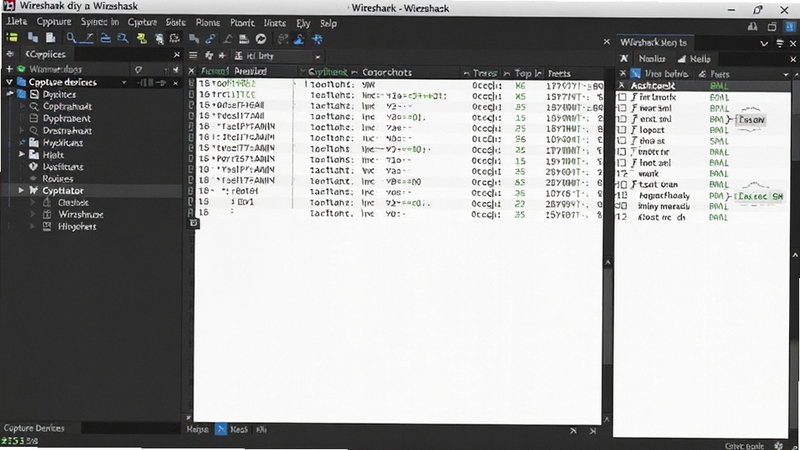Collapse the Capture devices tree section
The width and height of the screenshot is (800, 450).
(x=9, y=82)
